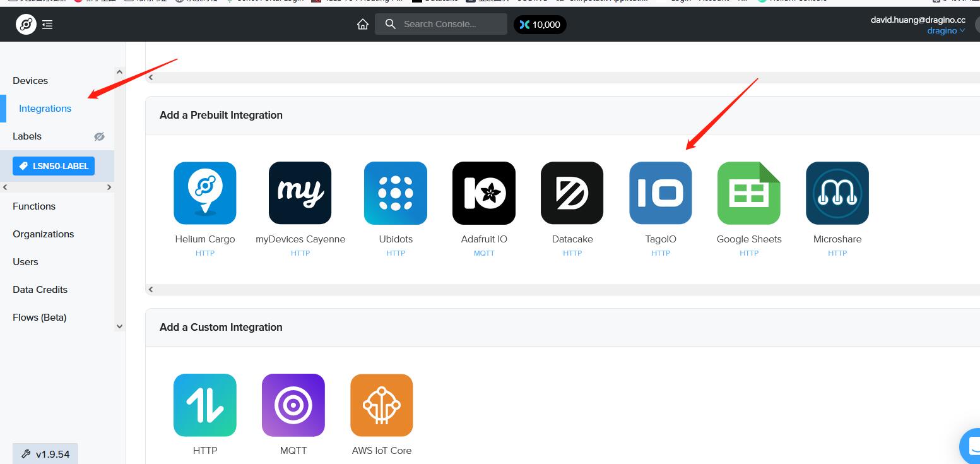Click the david.huang@dragino.cc account name
The image size is (980, 464).
918,20
